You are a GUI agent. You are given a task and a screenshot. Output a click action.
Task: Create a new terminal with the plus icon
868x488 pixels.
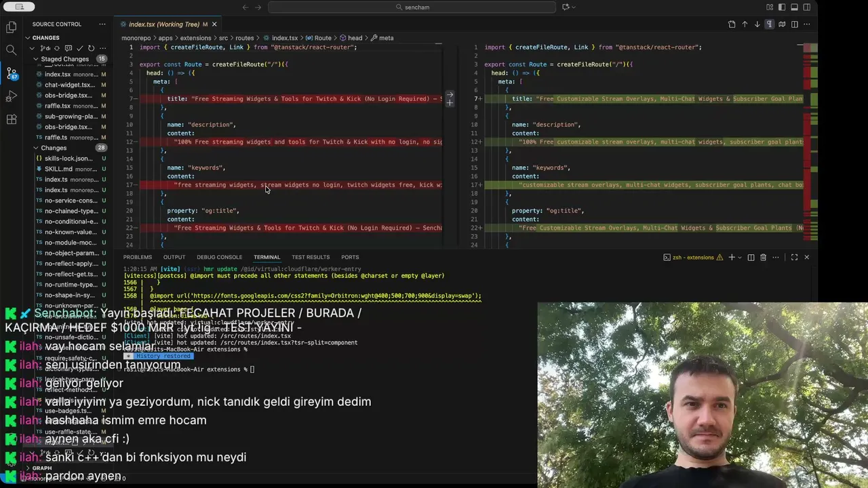click(732, 258)
